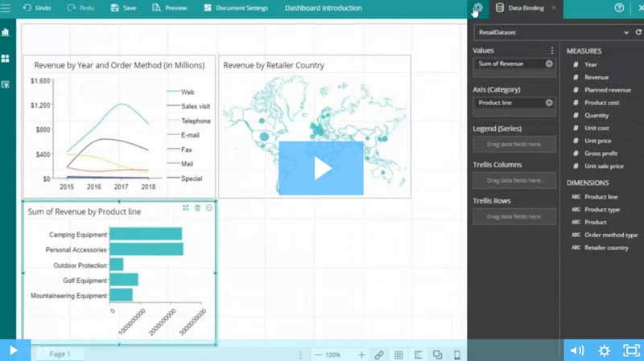This screenshot has width=644, height=361.
Task: Switch to the Data Binding tab
Action: [520, 8]
